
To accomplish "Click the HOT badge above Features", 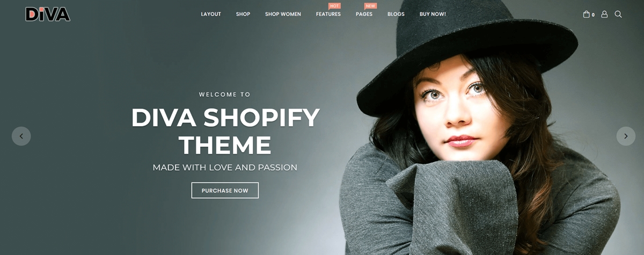I will tap(334, 6).
